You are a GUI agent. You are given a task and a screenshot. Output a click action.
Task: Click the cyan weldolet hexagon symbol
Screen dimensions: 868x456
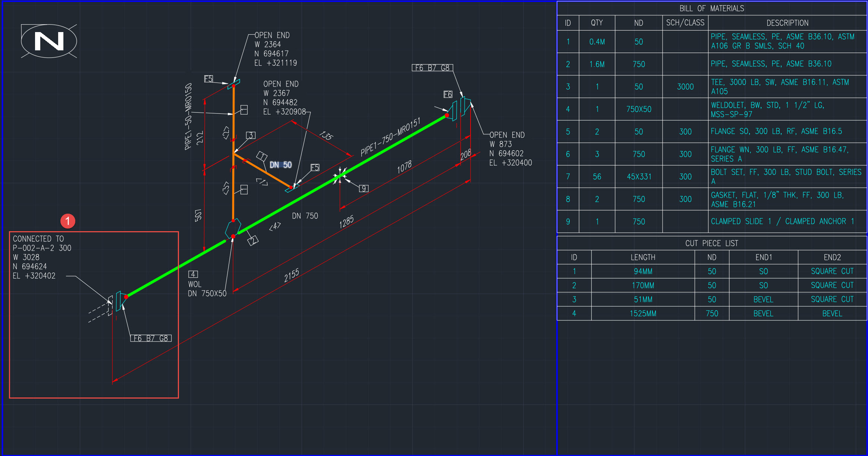coord(233,228)
